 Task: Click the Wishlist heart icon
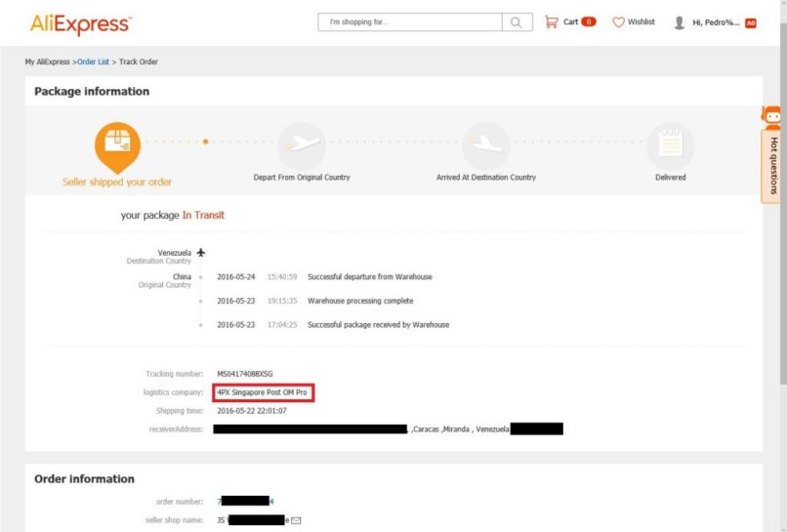[618, 22]
